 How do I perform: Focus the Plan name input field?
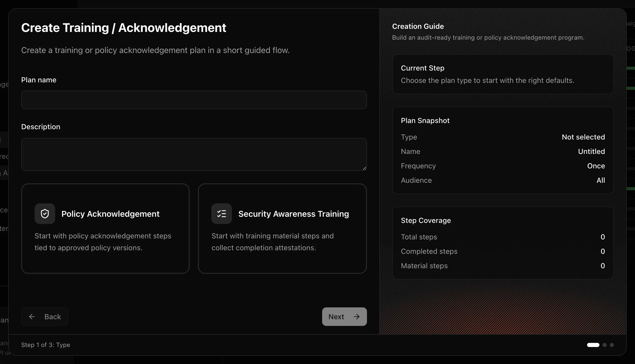[194, 100]
